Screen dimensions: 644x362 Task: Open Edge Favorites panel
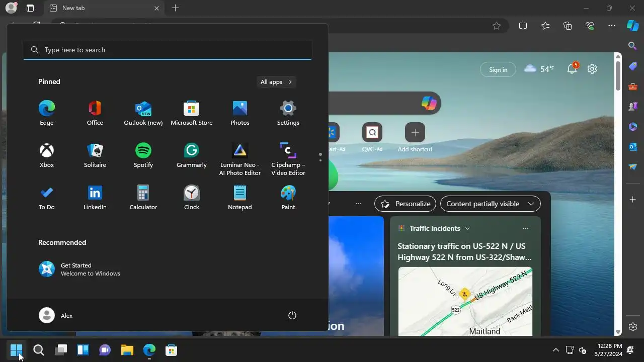pyautogui.click(x=545, y=26)
